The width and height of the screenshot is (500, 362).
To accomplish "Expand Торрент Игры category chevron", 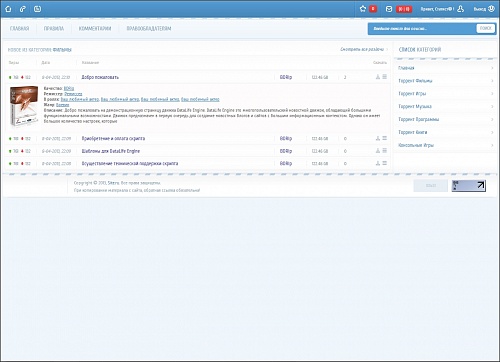I will (x=492, y=94).
